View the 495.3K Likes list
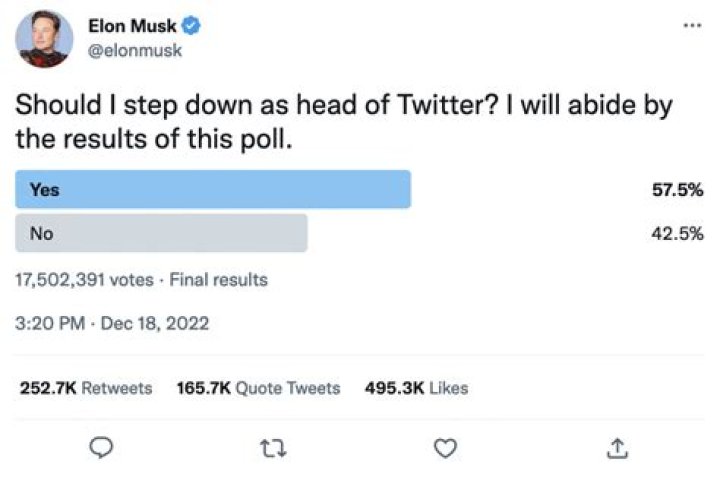This screenshot has height=477, width=720. (x=417, y=388)
